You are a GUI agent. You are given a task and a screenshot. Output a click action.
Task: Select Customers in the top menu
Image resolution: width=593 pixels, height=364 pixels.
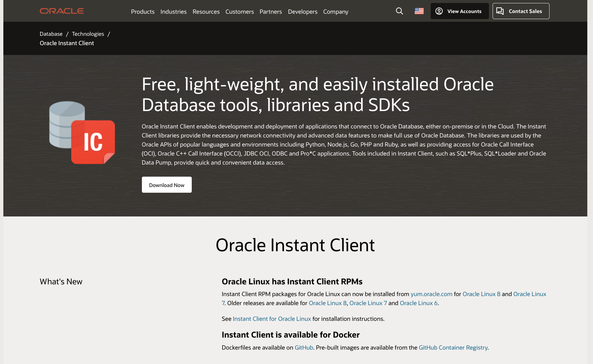point(240,12)
